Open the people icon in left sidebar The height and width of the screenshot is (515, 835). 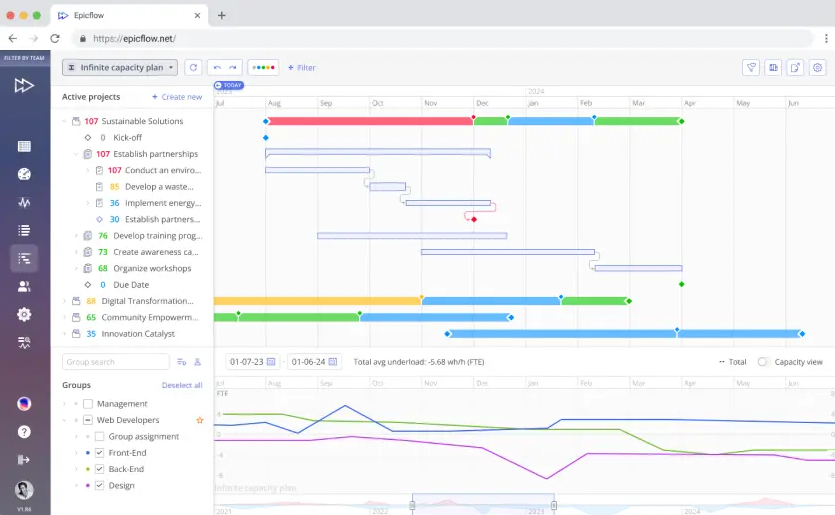24,286
